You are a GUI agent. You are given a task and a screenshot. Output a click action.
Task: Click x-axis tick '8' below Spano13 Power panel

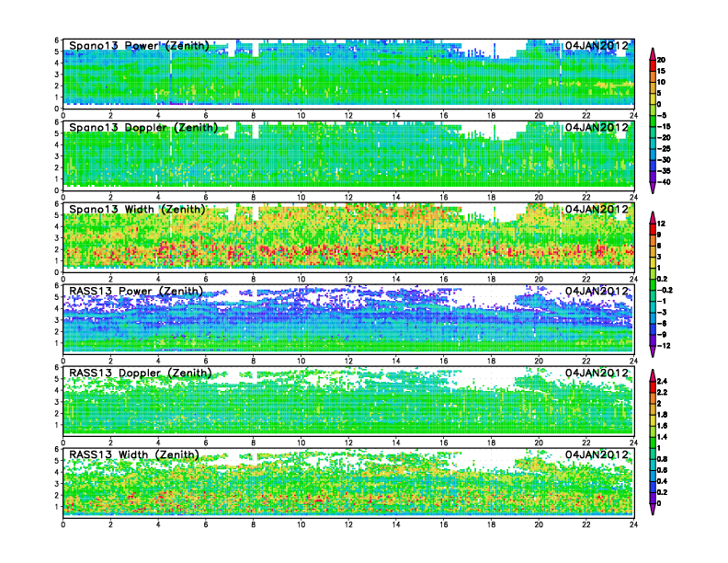pos(254,116)
